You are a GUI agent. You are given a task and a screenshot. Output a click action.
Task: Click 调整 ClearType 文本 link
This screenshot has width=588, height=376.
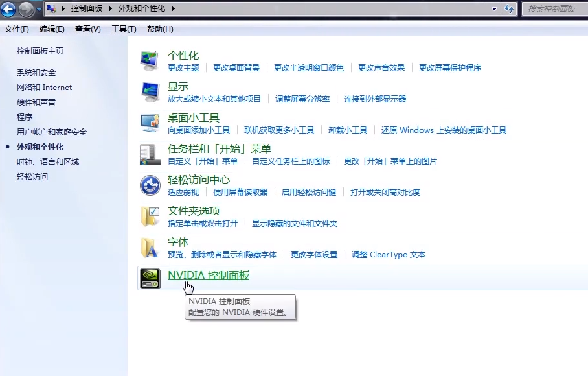tap(389, 254)
